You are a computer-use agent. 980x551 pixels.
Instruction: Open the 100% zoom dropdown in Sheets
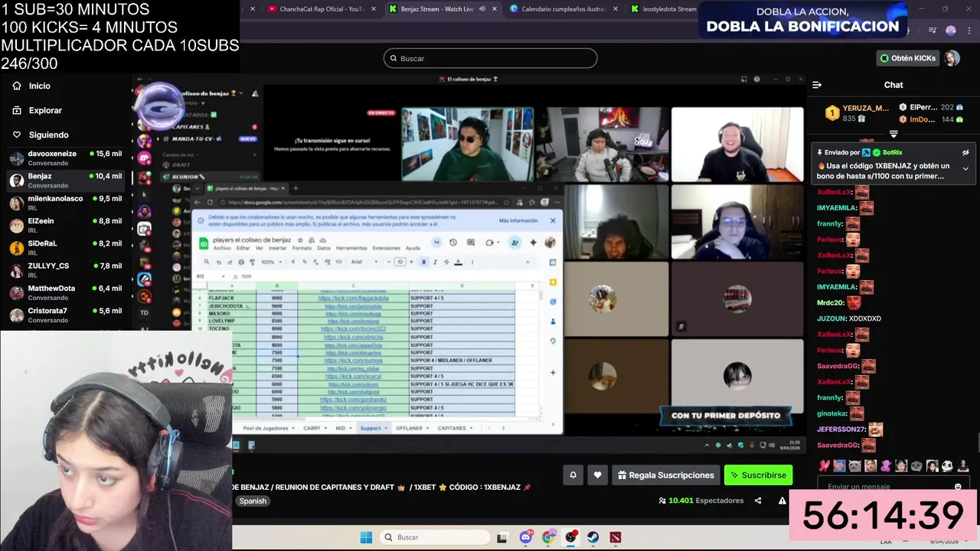pos(269,262)
